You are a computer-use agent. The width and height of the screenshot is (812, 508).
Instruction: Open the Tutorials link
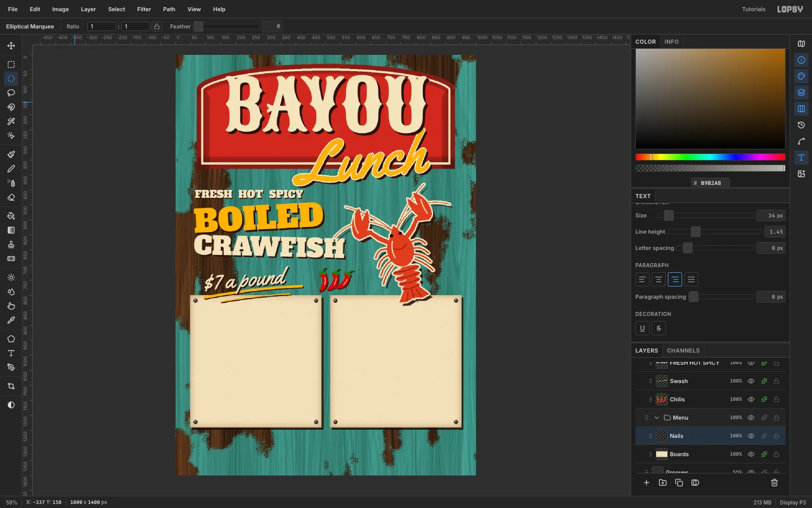click(x=754, y=9)
